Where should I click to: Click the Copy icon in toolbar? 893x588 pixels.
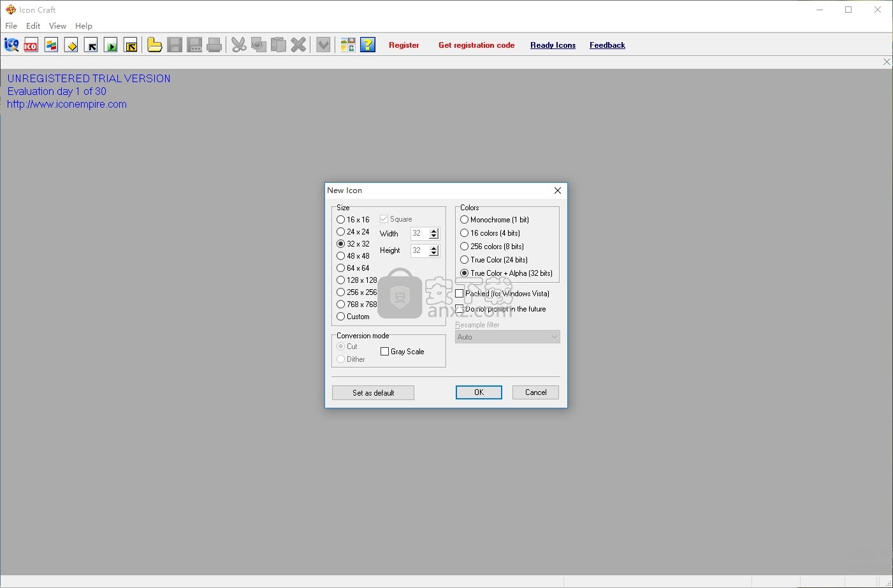tap(259, 45)
